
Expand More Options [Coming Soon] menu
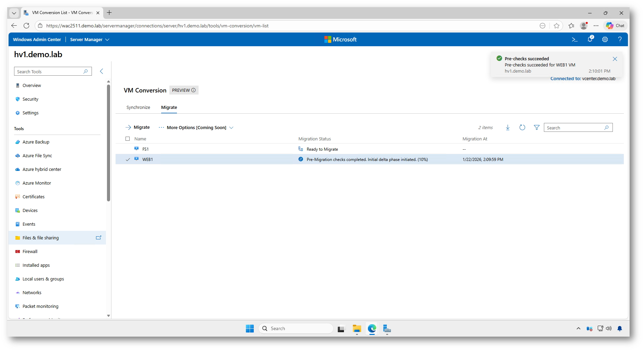click(x=196, y=128)
